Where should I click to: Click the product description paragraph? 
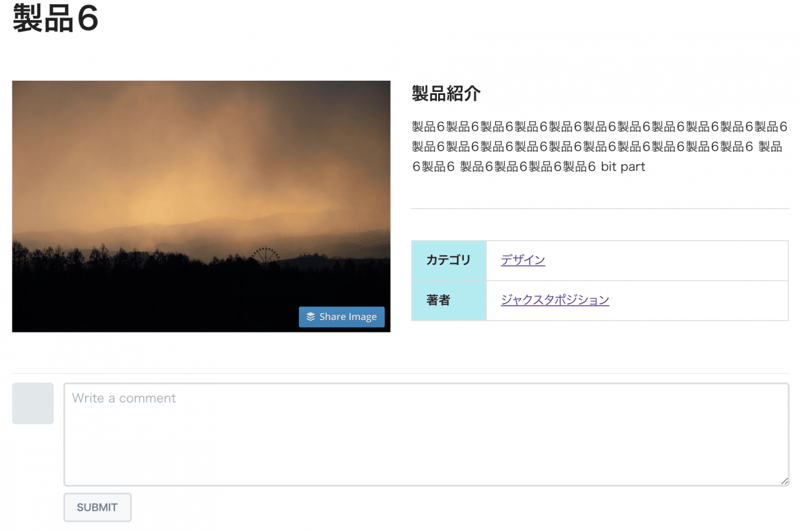click(598, 146)
